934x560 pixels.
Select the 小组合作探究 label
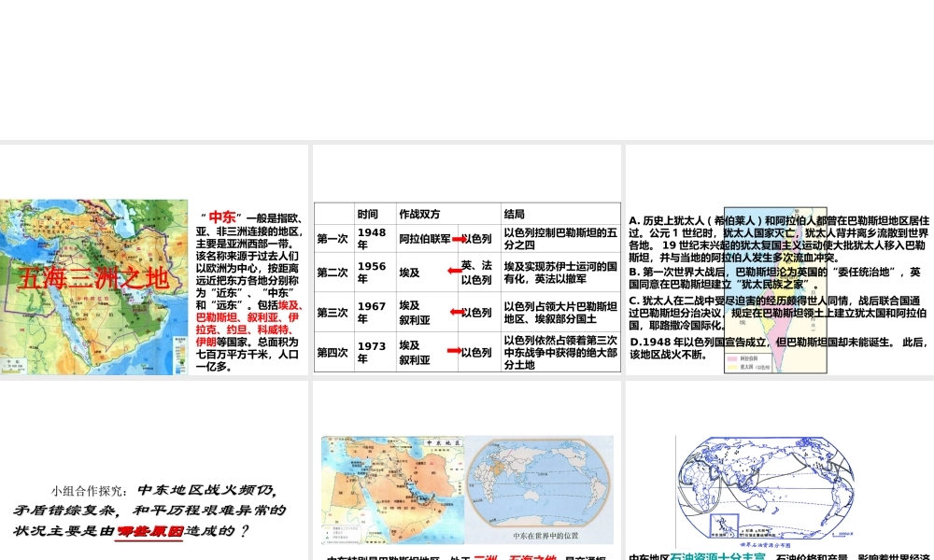(88, 491)
